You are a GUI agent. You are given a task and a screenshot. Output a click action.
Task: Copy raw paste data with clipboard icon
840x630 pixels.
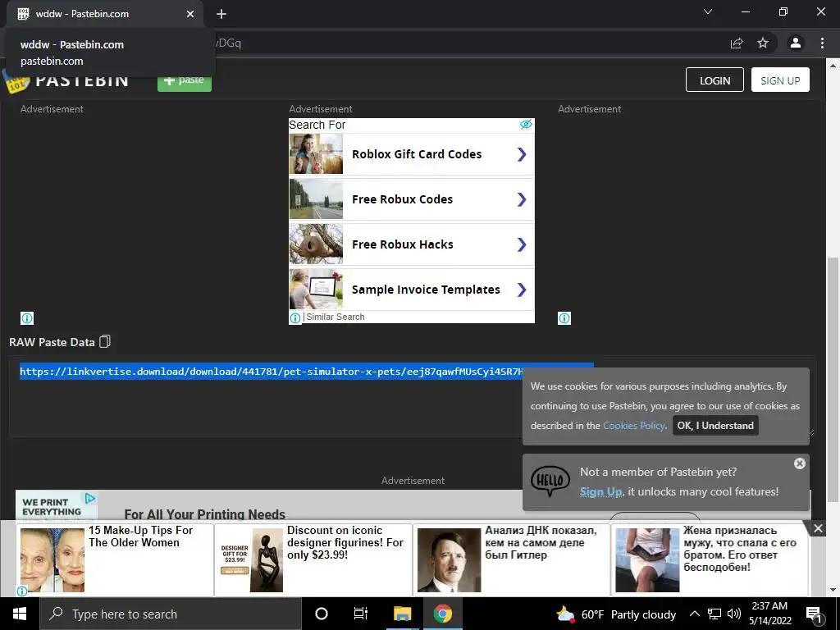tap(105, 342)
